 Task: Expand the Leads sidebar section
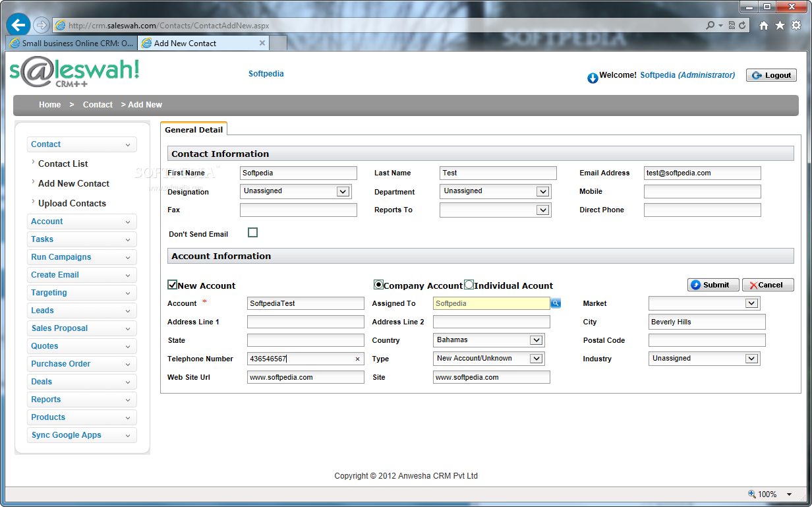(82, 311)
